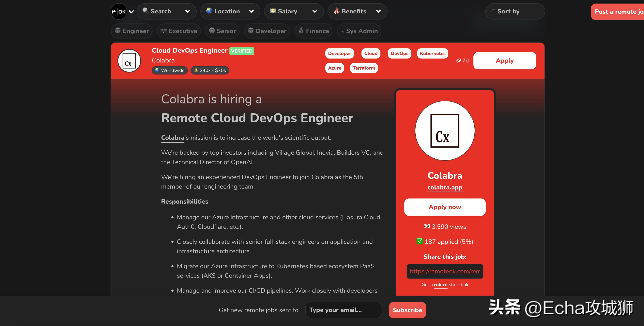Screen dimensions: 644x326
Task: Toggle the Engineer category filter chip
Action: point(132,31)
